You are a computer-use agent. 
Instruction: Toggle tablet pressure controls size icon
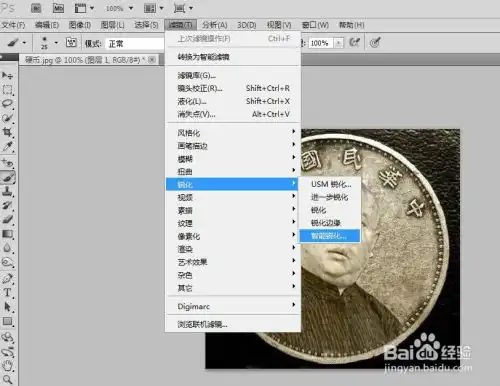coord(375,43)
